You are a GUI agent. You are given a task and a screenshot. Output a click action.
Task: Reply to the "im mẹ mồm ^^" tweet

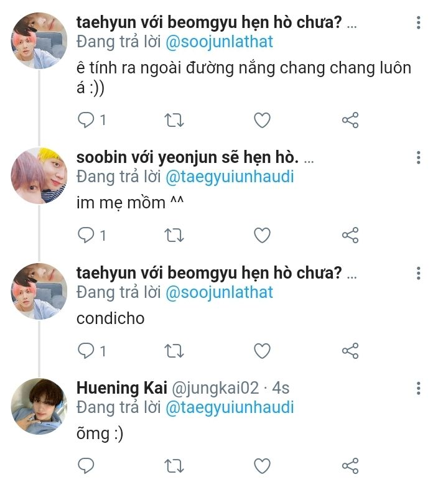(86, 235)
